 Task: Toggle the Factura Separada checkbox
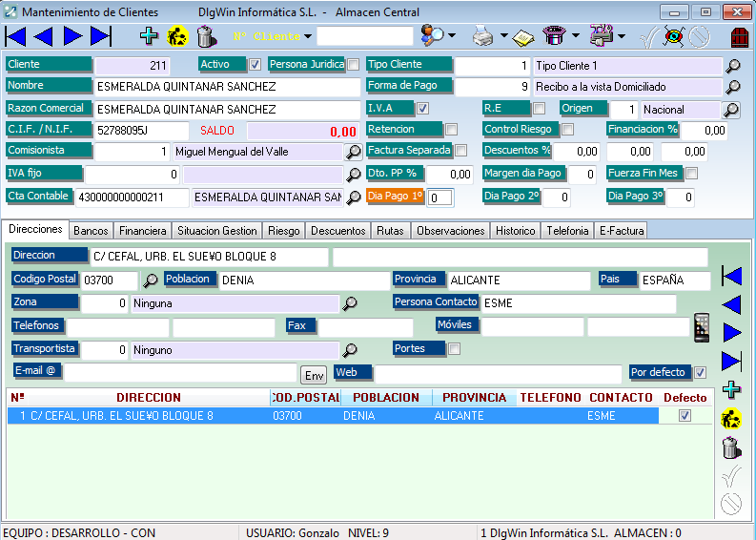point(460,151)
